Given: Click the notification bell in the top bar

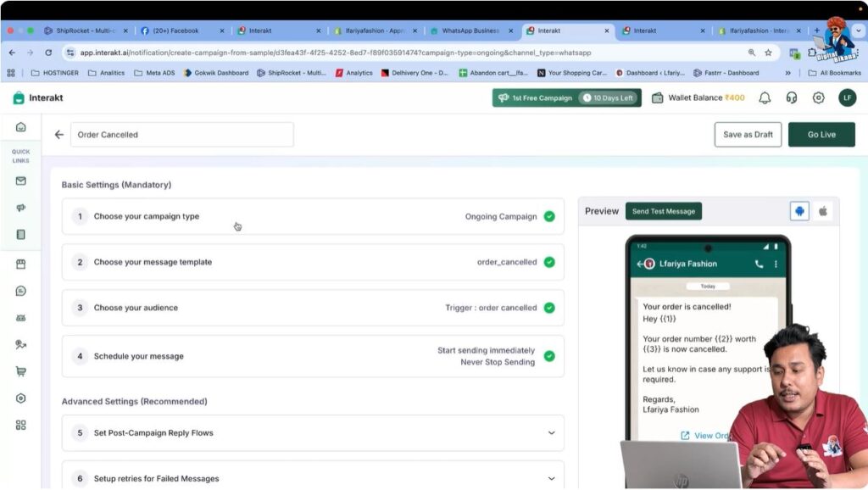Looking at the screenshot, I should 764,97.
